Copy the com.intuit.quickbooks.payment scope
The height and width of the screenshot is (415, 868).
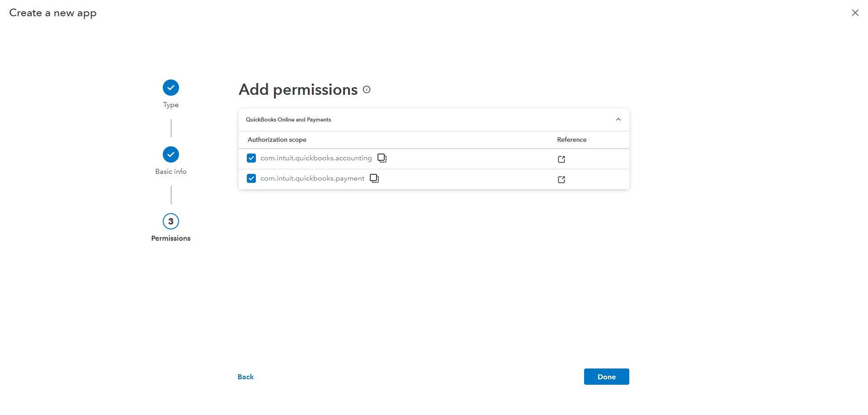(x=374, y=178)
